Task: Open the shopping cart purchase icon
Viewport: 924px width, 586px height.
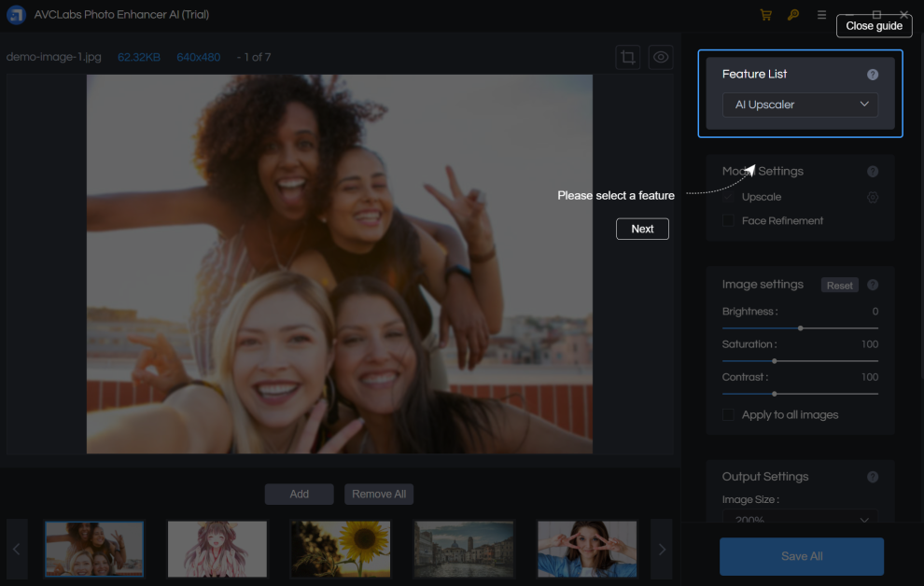Action: [x=766, y=15]
